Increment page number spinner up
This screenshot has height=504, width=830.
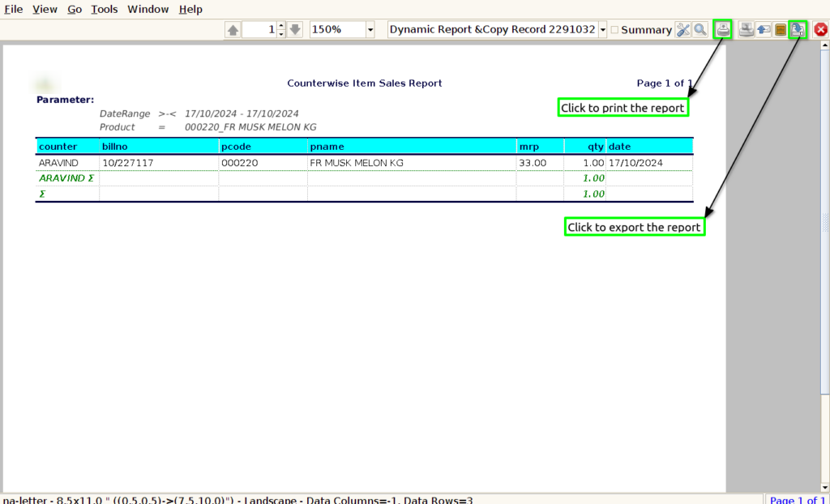[x=281, y=25]
